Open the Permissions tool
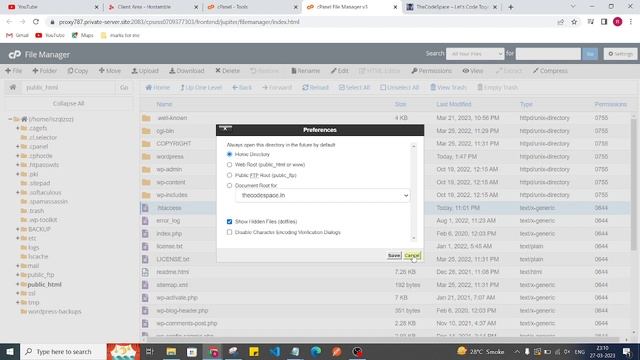The width and height of the screenshot is (640, 360). pyautogui.click(x=431, y=71)
